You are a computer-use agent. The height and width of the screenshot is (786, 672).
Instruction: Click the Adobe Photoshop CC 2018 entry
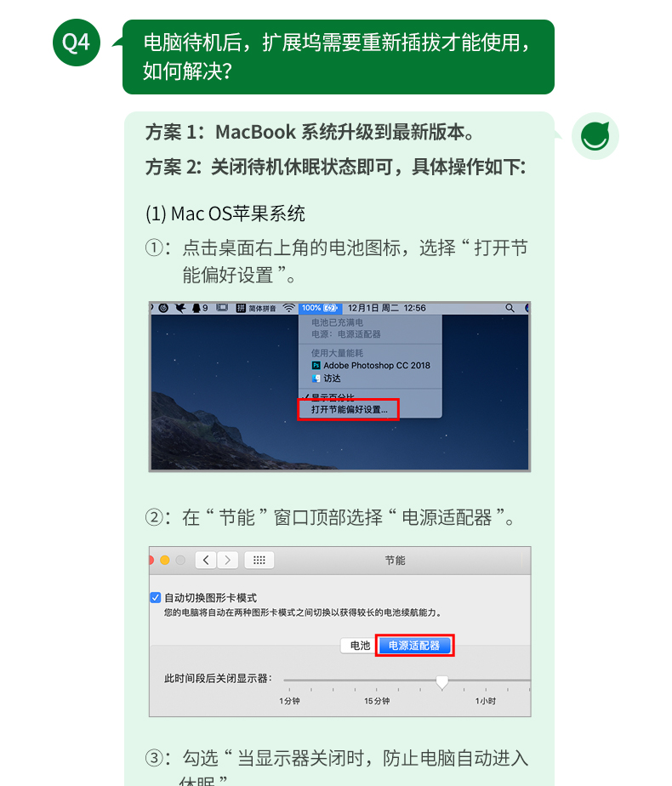click(371, 366)
